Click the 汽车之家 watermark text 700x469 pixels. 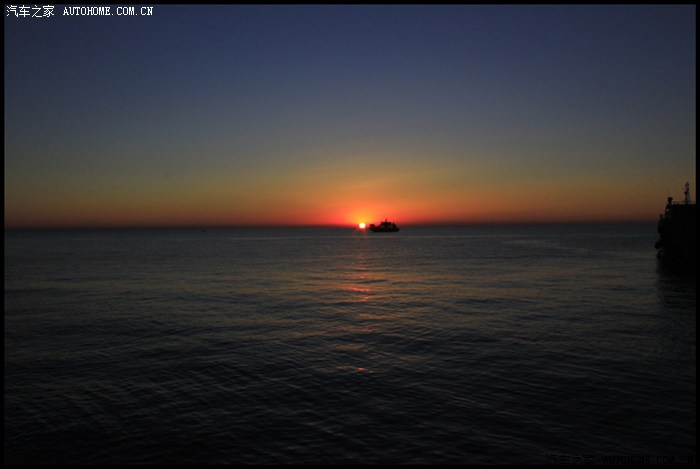point(29,11)
